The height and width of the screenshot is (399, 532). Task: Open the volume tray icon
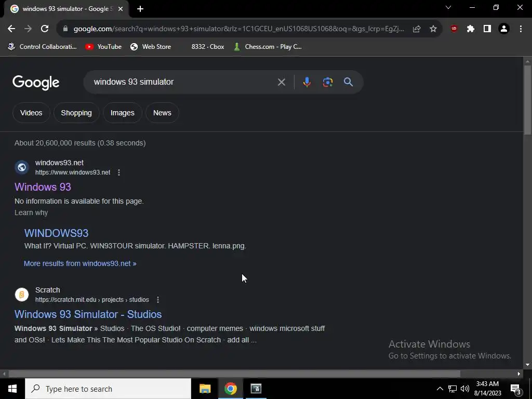click(465, 389)
